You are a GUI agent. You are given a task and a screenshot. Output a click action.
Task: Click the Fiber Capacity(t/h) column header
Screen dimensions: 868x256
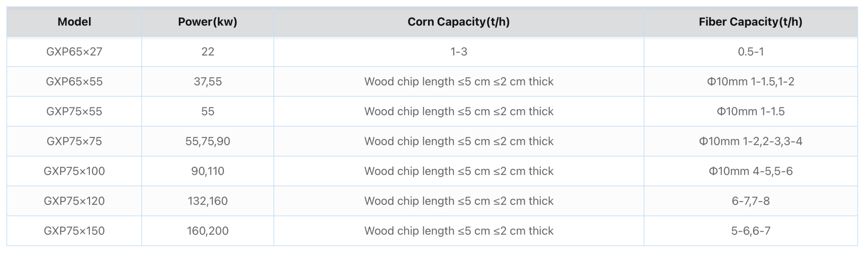coord(750,22)
